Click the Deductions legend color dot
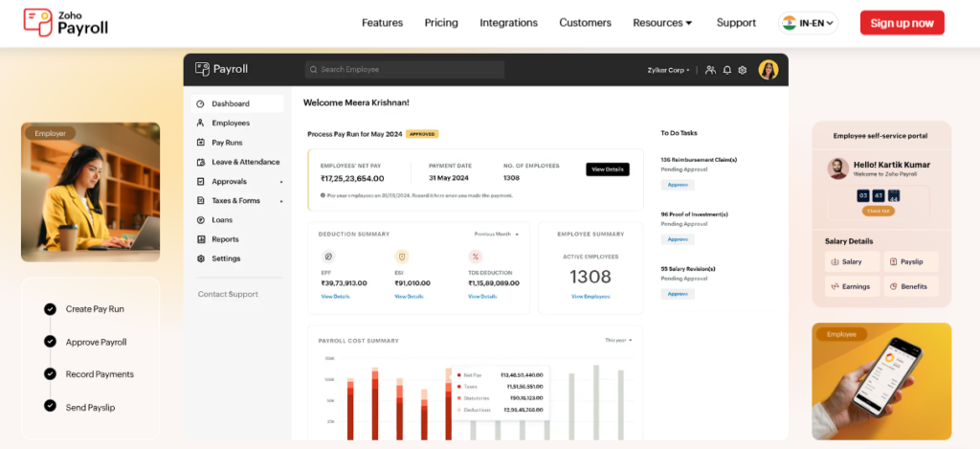Screen dimensions: 980x449 tap(459, 410)
